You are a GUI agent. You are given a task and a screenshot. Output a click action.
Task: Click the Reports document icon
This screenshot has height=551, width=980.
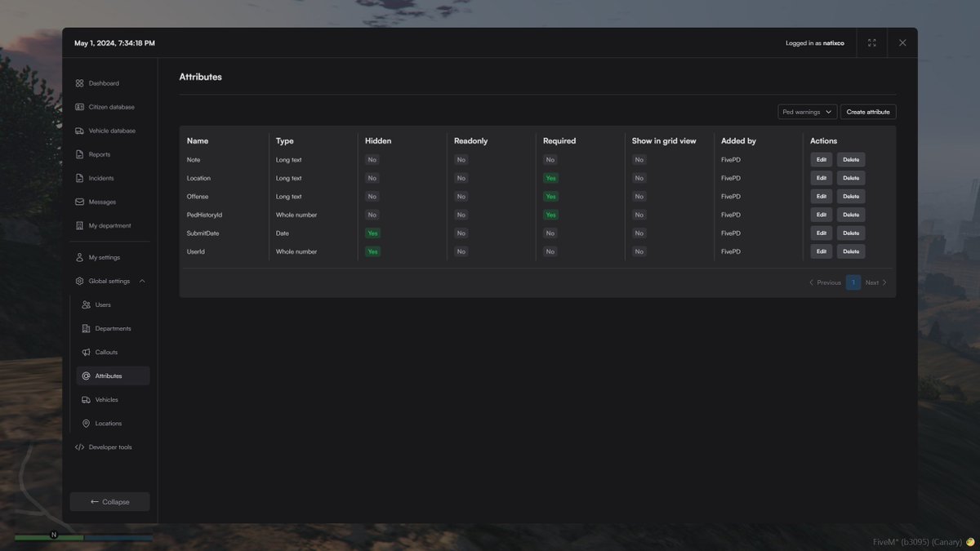click(79, 154)
